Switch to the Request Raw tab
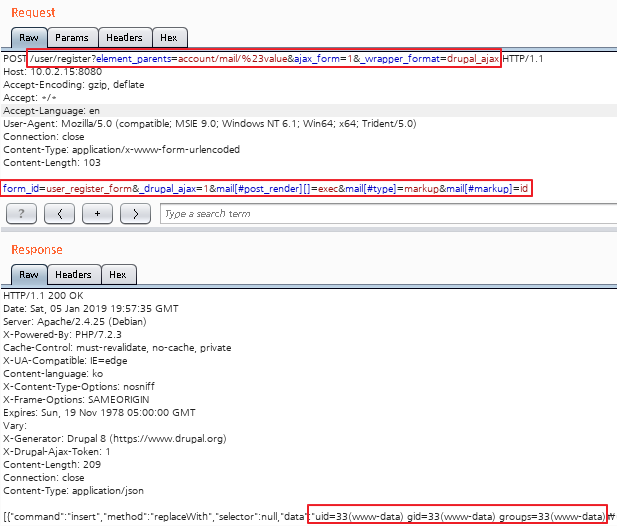The height and width of the screenshot is (526, 617). 29,38
